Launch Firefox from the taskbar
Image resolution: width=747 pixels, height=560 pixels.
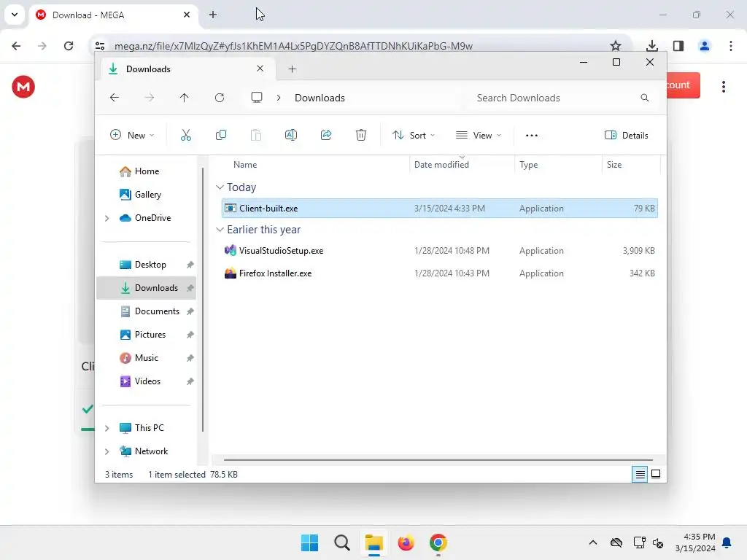406,542
